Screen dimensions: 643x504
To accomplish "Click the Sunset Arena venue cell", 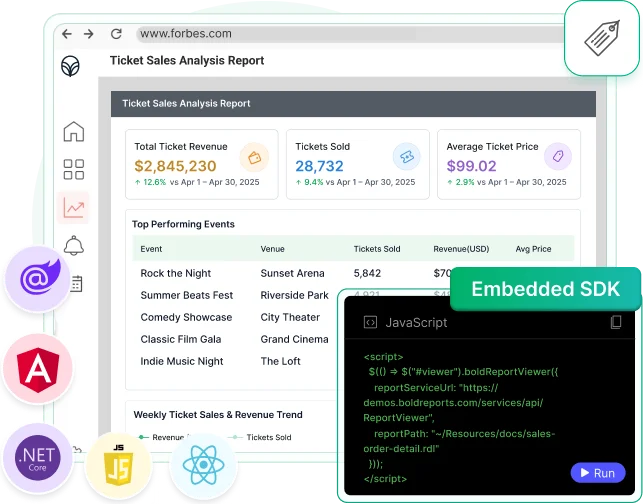I will coord(292,273).
